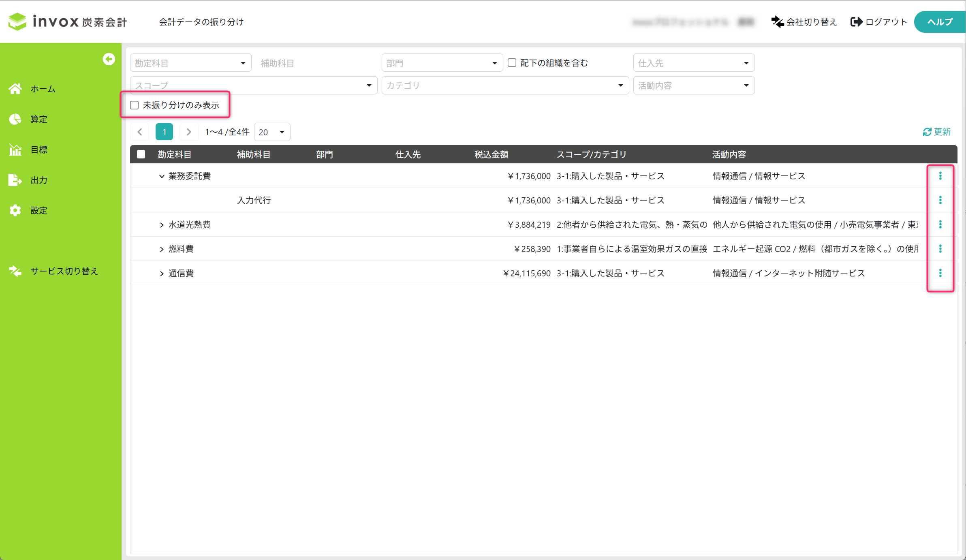Open the 勘定科目 filter dropdown
This screenshot has width=966, height=560.
[x=190, y=63]
